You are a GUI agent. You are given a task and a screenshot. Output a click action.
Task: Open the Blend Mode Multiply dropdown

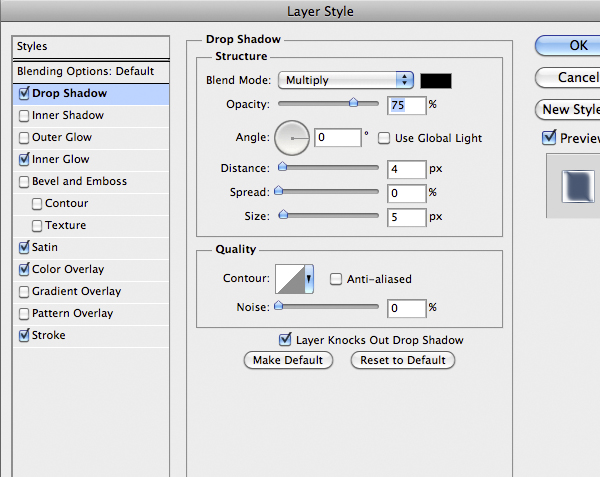[x=347, y=80]
